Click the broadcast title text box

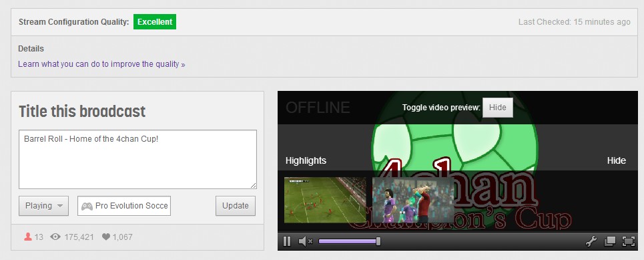pos(137,160)
